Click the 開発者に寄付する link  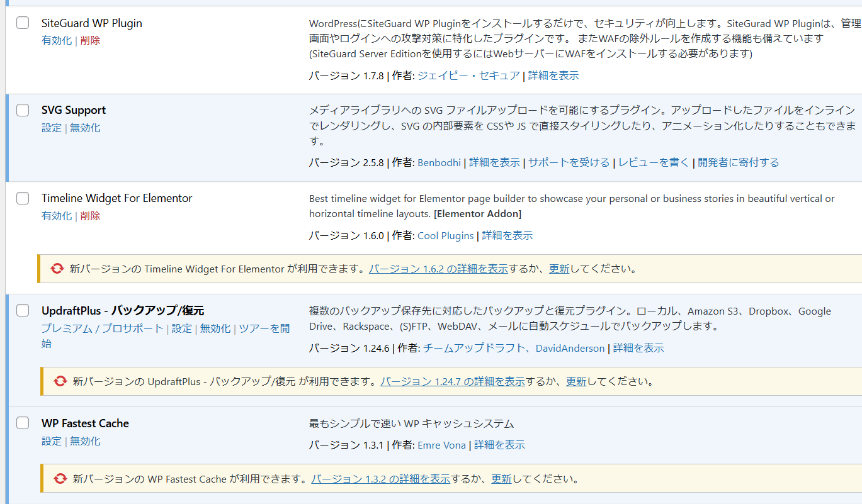tap(739, 162)
